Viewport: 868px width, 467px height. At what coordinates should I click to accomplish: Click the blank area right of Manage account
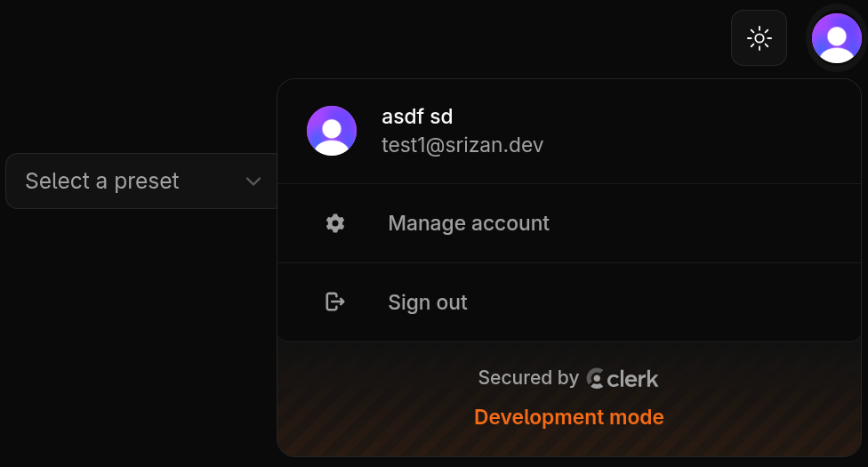point(711,223)
